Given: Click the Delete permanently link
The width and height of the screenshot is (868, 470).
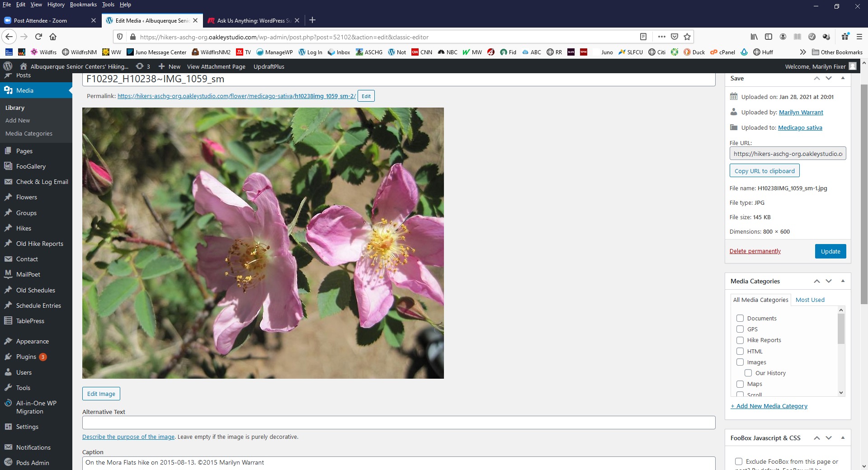Looking at the screenshot, I should 755,251.
